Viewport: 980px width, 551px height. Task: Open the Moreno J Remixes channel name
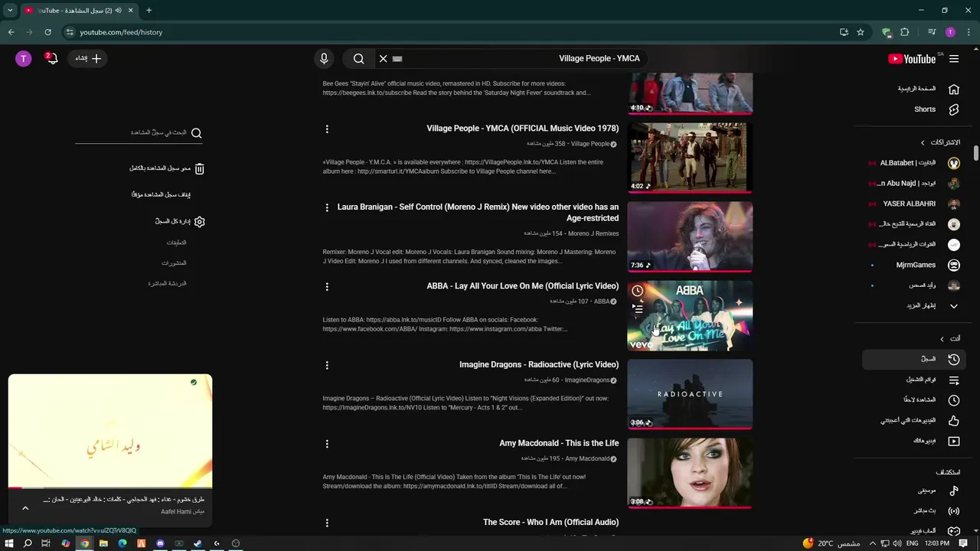593,233
